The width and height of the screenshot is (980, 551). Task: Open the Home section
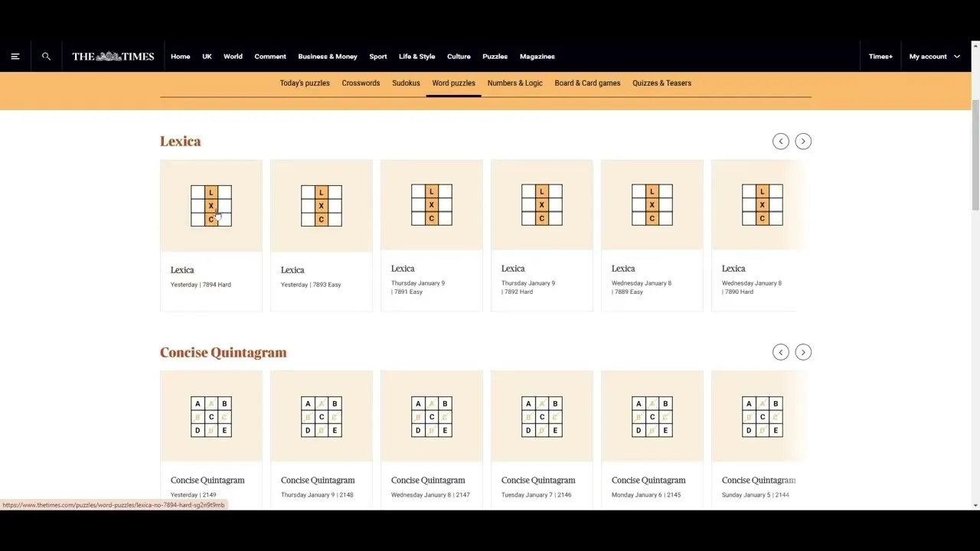tap(181, 57)
